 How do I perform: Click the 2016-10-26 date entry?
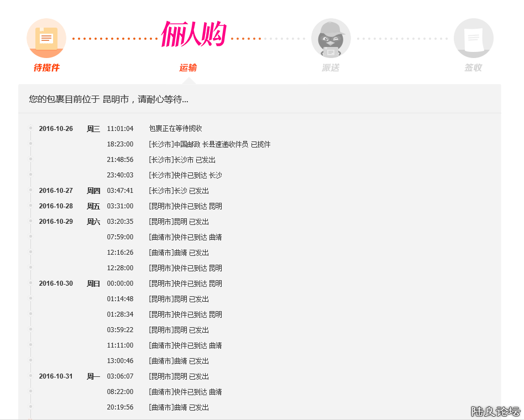tap(56, 129)
